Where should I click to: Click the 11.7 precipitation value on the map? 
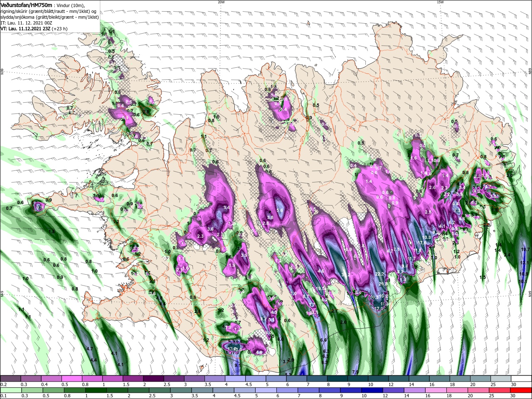click(x=412, y=259)
